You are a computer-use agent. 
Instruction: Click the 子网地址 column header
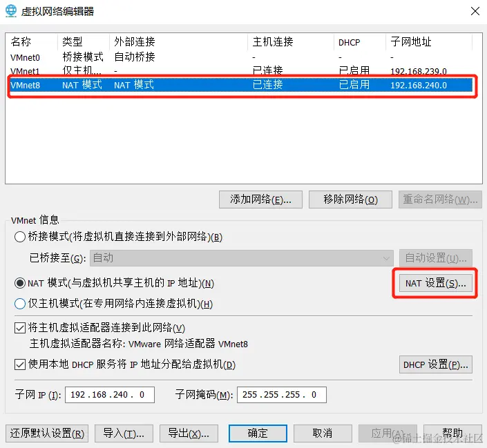pyautogui.click(x=429, y=41)
